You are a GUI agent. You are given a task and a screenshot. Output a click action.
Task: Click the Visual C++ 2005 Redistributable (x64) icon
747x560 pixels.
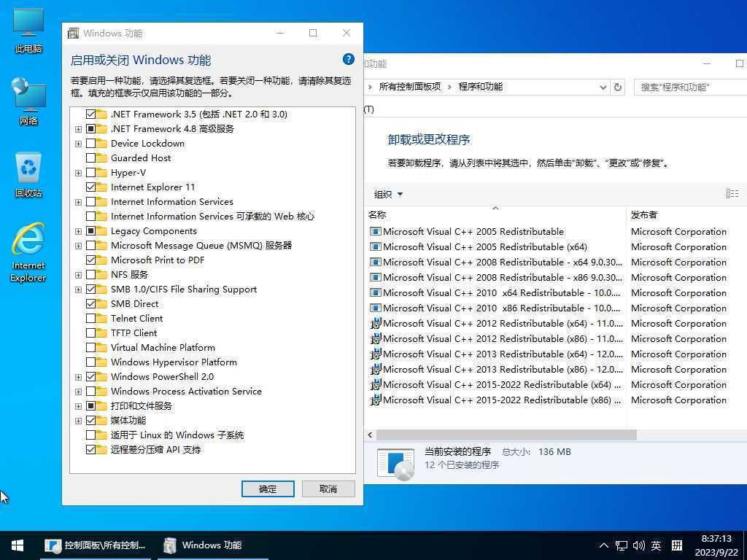coord(376,246)
